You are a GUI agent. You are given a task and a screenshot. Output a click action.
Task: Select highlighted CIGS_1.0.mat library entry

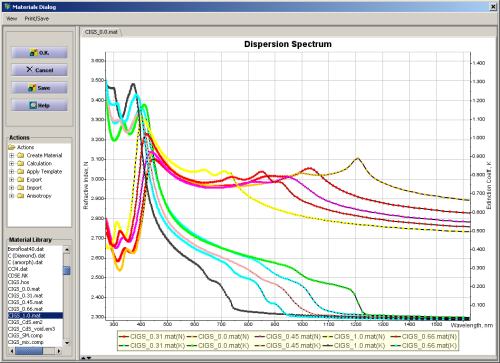[x=35, y=316]
